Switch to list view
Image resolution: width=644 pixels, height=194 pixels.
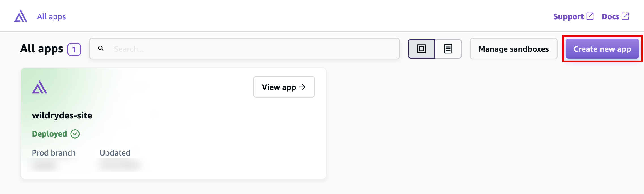(448, 49)
